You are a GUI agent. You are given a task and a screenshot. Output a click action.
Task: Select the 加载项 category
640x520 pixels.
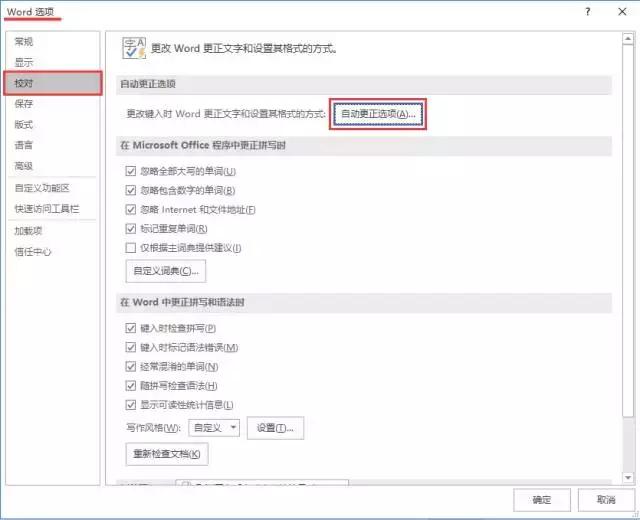(x=28, y=231)
